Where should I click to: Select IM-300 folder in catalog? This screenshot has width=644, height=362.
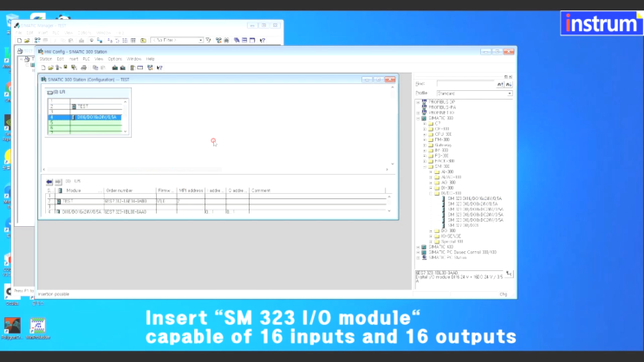[x=441, y=151]
